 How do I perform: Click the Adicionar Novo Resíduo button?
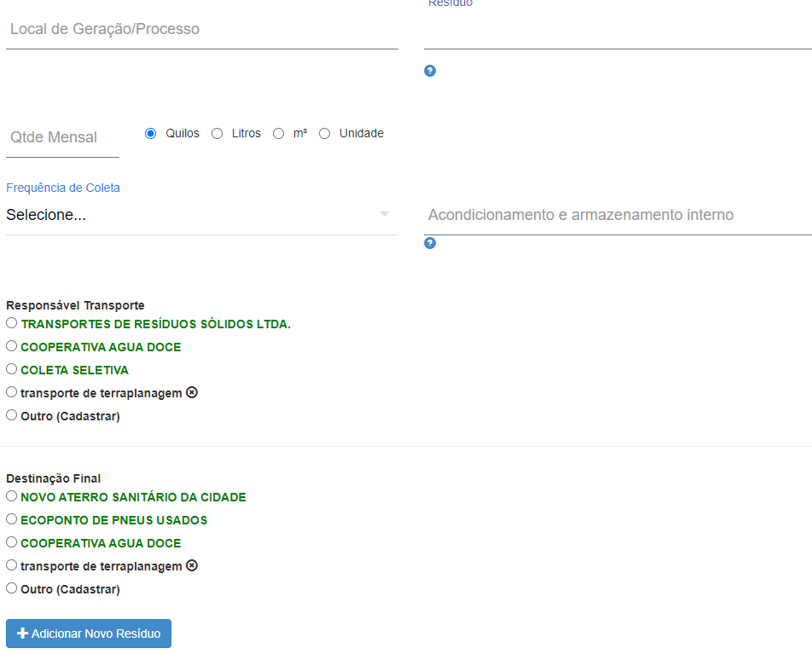(89, 634)
